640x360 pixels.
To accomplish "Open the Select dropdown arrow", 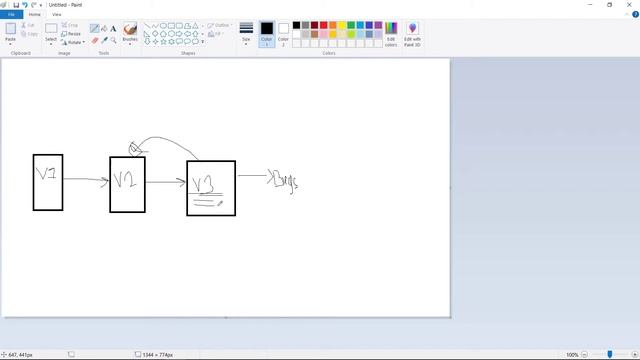I will [x=51, y=44].
